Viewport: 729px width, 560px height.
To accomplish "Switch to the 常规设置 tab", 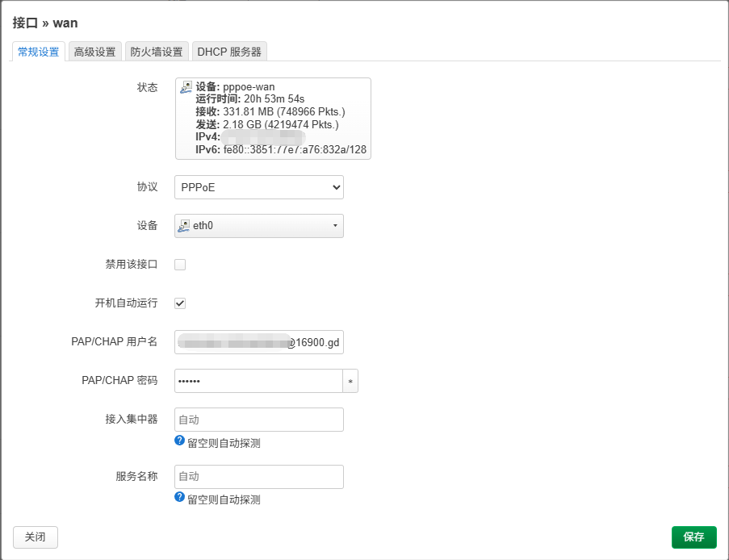I will click(39, 52).
